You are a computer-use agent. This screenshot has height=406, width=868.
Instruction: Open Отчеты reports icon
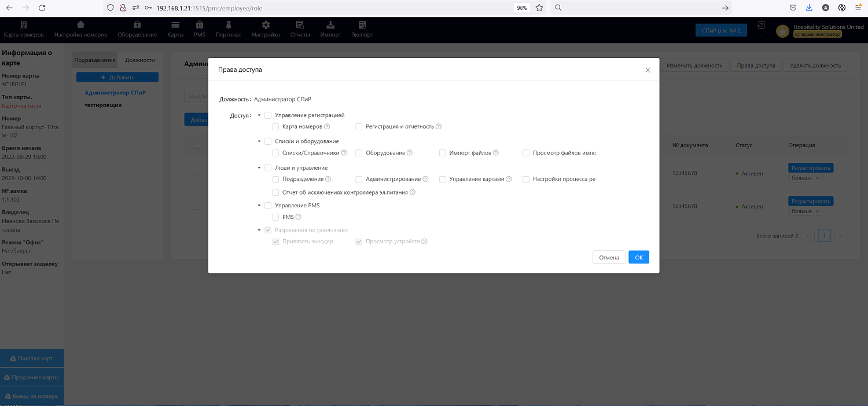click(299, 25)
